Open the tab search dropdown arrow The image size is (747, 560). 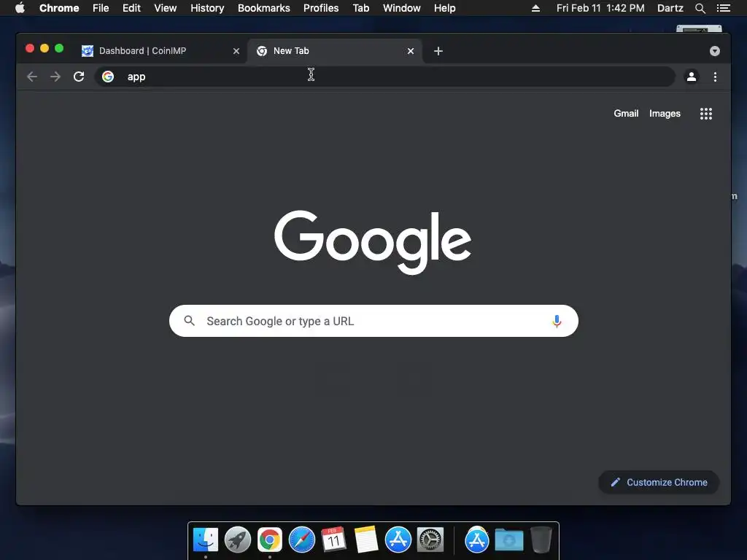(715, 51)
